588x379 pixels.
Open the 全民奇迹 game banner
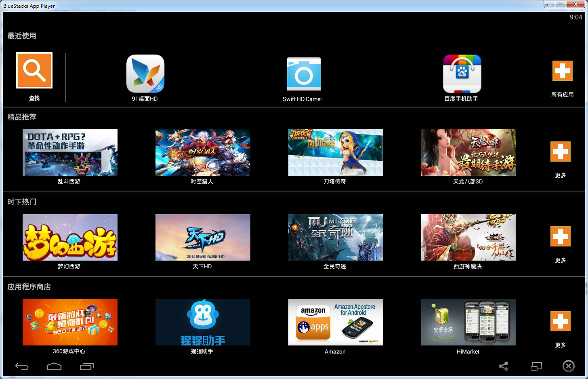(336, 237)
